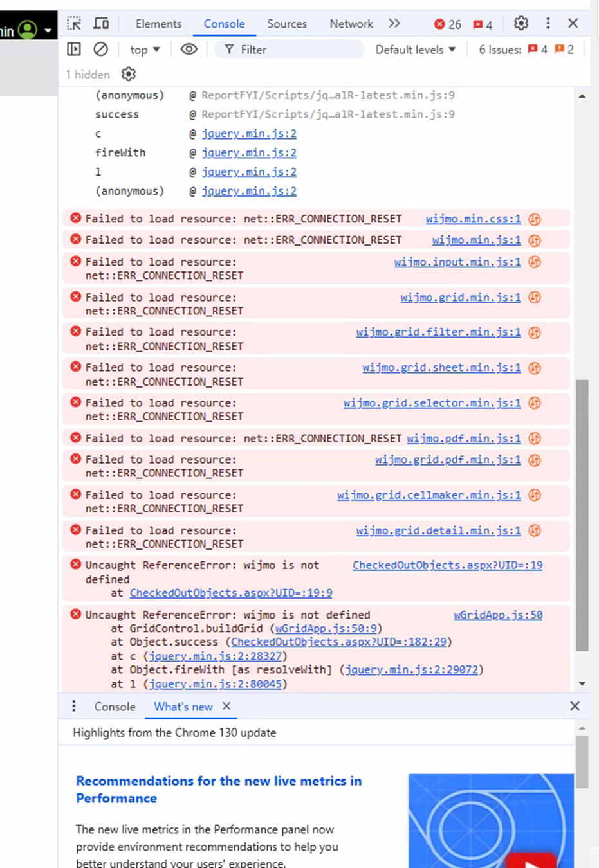Click 'Highlights from the Chrome 130 update' text
The image size is (599, 868).
point(174,733)
